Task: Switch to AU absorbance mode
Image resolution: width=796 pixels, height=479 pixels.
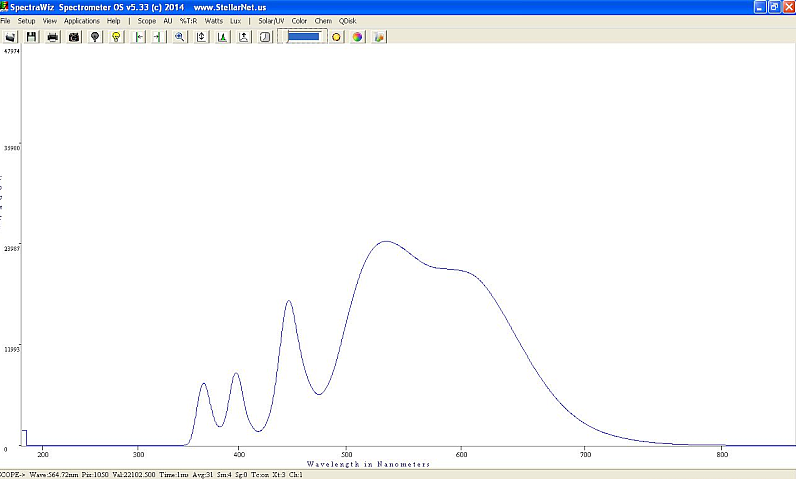Action: (x=168, y=21)
